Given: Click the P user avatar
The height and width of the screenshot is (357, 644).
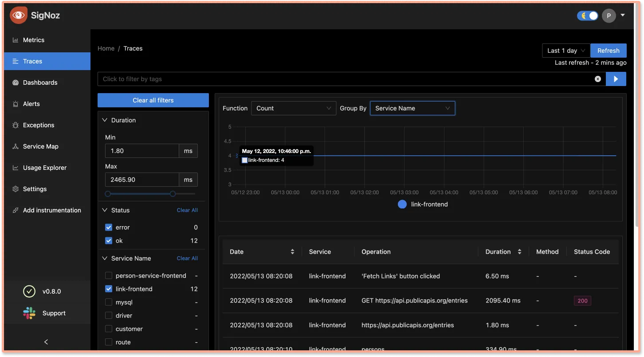Looking at the screenshot, I should click(x=609, y=16).
